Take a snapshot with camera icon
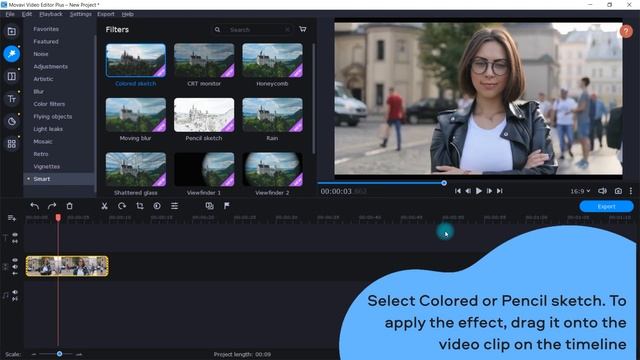The image size is (640, 360). tap(618, 191)
